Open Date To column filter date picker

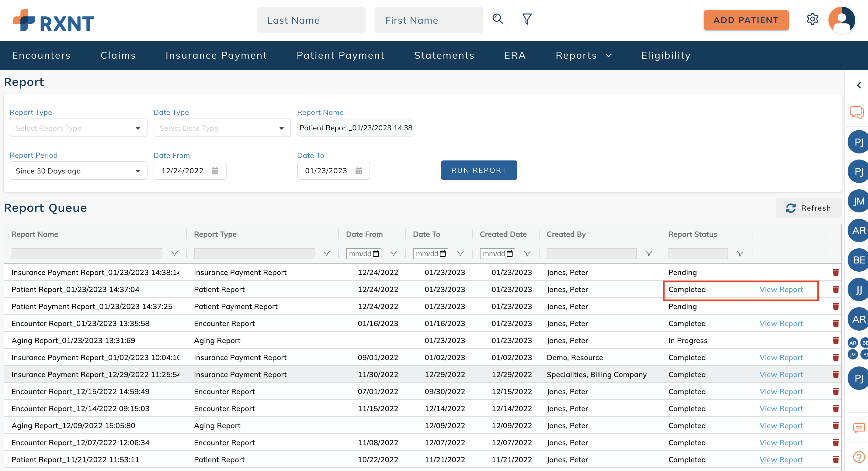443,253
